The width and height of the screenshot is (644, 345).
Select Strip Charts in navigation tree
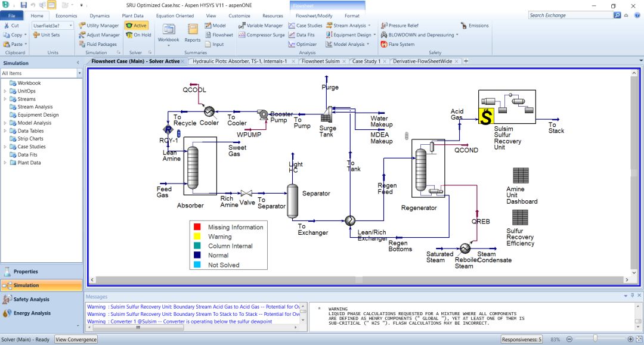(x=30, y=139)
